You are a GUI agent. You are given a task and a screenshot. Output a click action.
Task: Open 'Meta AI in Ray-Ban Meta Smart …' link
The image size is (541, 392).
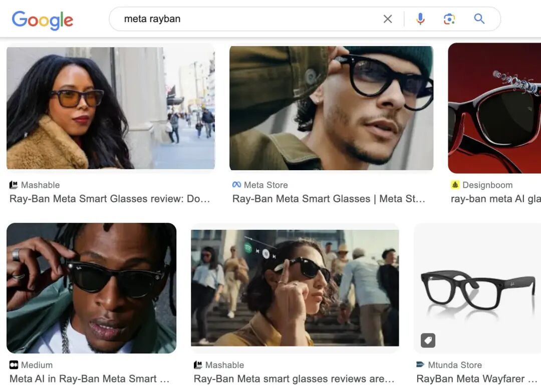[x=89, y=379]
